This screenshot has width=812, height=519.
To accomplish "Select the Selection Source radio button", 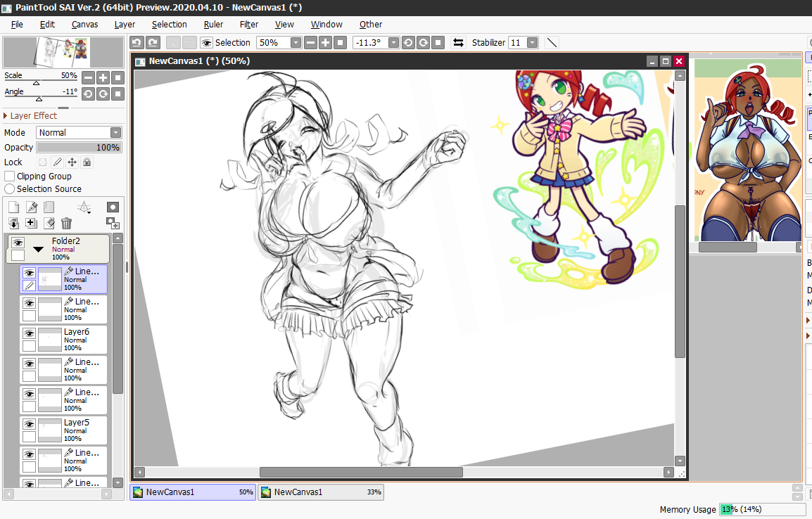I will click(9, 189).
